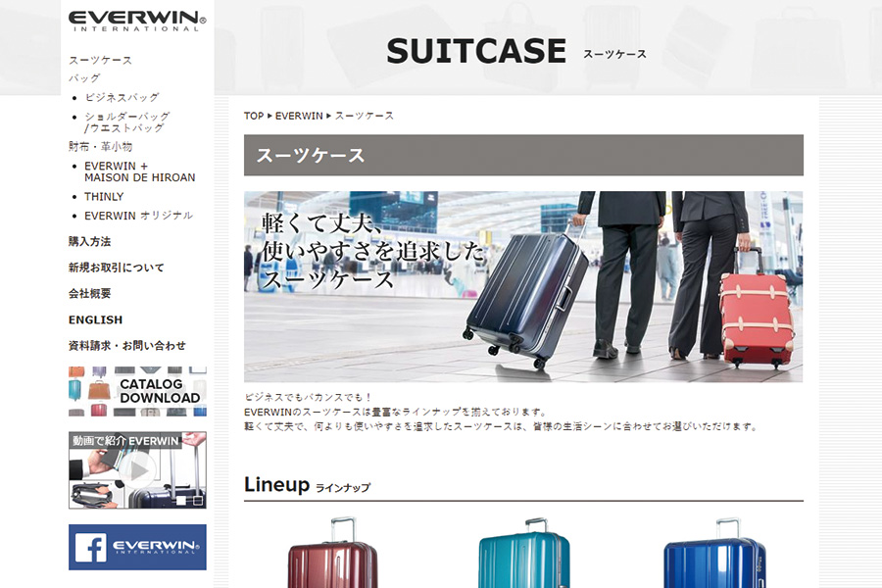Open ショルダーバッグ/ウエストバッグ menu item
Screen dimensions: 882x588
coord(127,122)
